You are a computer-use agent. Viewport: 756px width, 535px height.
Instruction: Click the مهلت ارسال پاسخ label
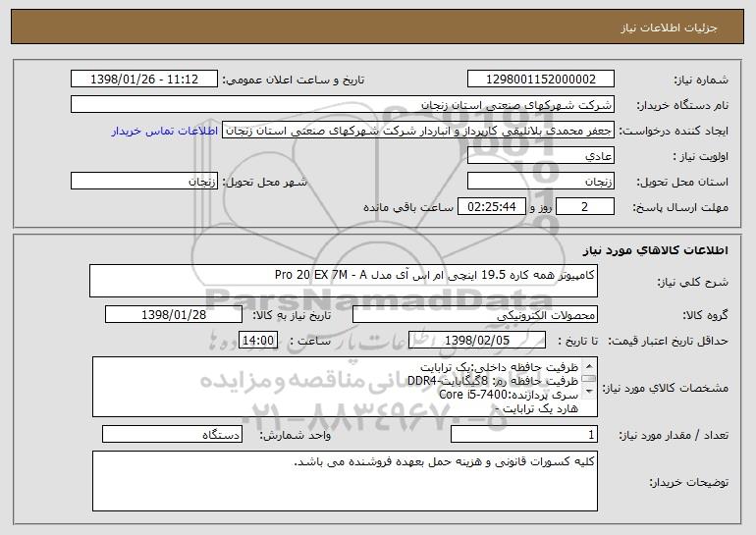click(x=680, y=207)
